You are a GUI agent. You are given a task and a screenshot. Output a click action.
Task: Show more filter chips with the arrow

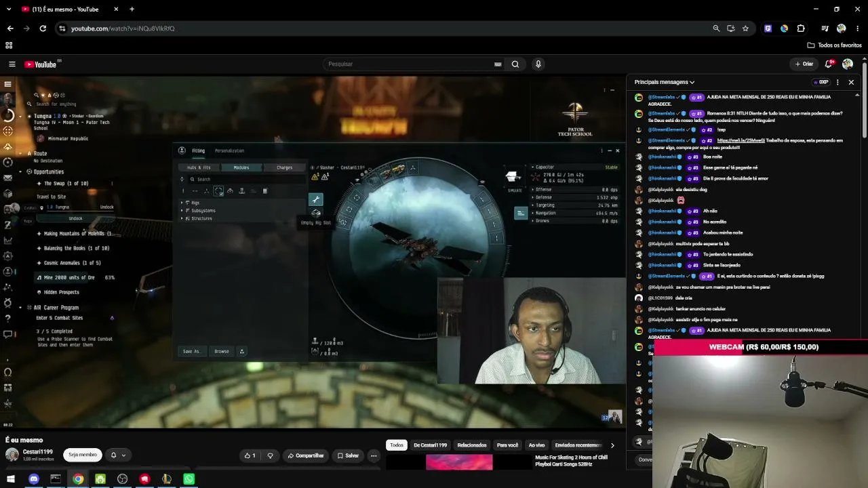612,445
